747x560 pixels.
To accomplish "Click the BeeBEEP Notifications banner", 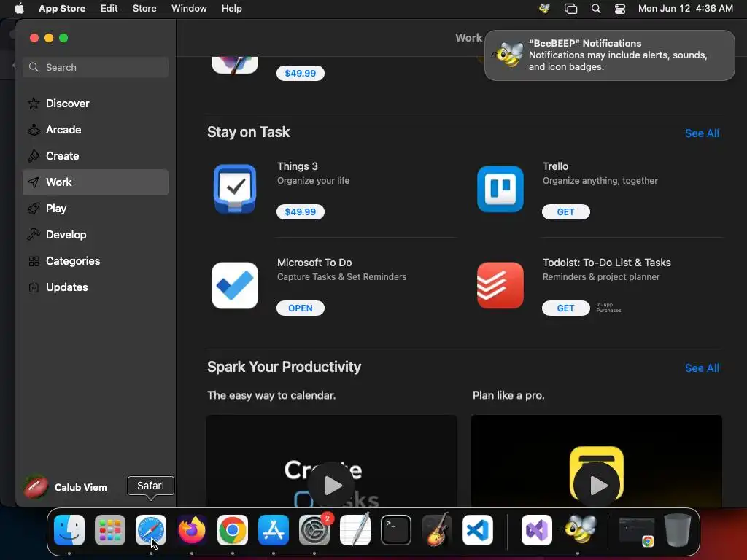I will coord(609,55).
